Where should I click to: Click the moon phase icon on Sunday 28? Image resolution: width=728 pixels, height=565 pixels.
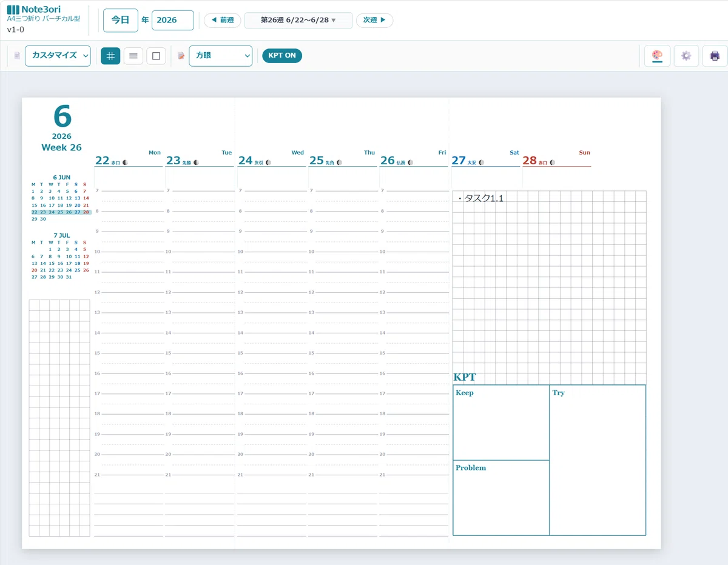click(552, 162)
